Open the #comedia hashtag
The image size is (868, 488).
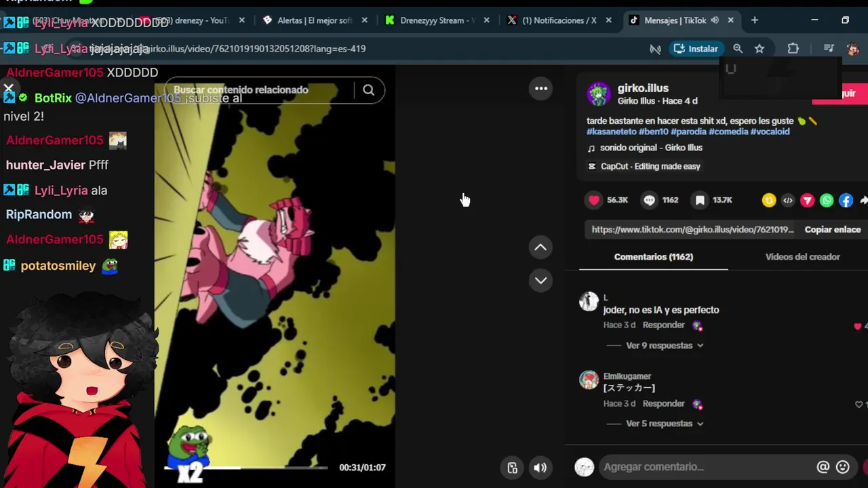point(728,131)
